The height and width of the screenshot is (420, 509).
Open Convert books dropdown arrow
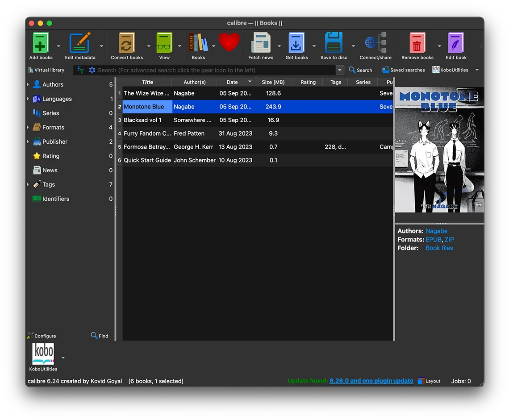149,46
